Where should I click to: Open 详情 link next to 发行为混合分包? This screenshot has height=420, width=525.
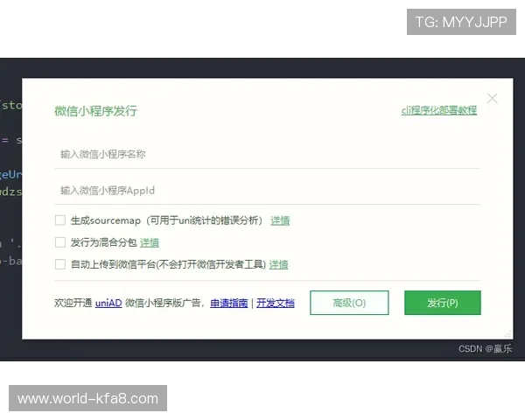click(150, 242)
